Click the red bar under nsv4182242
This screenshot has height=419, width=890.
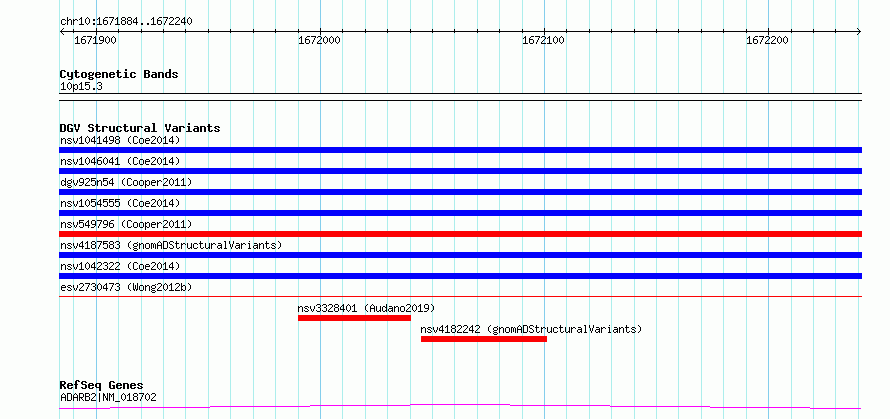484,339
